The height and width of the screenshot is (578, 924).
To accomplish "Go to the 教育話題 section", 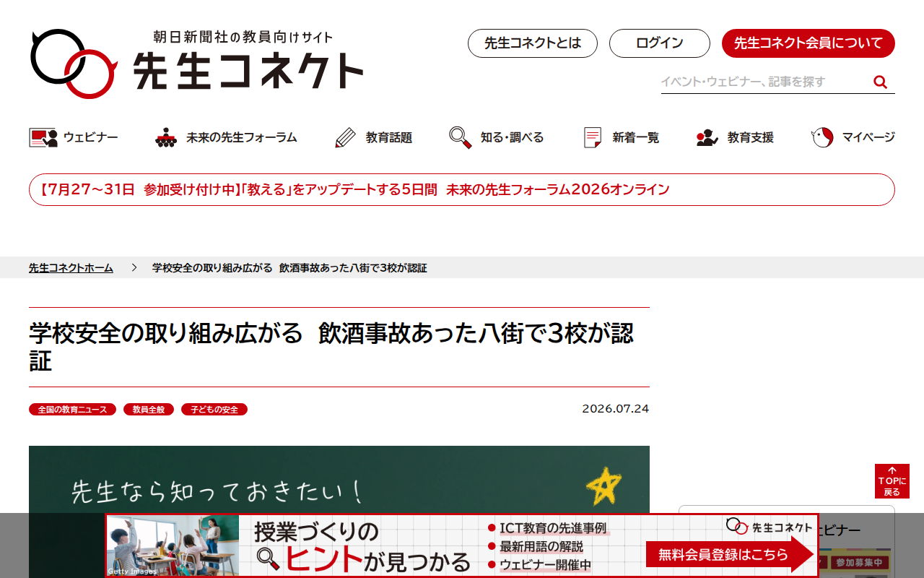I will click(x=373, y=137).
